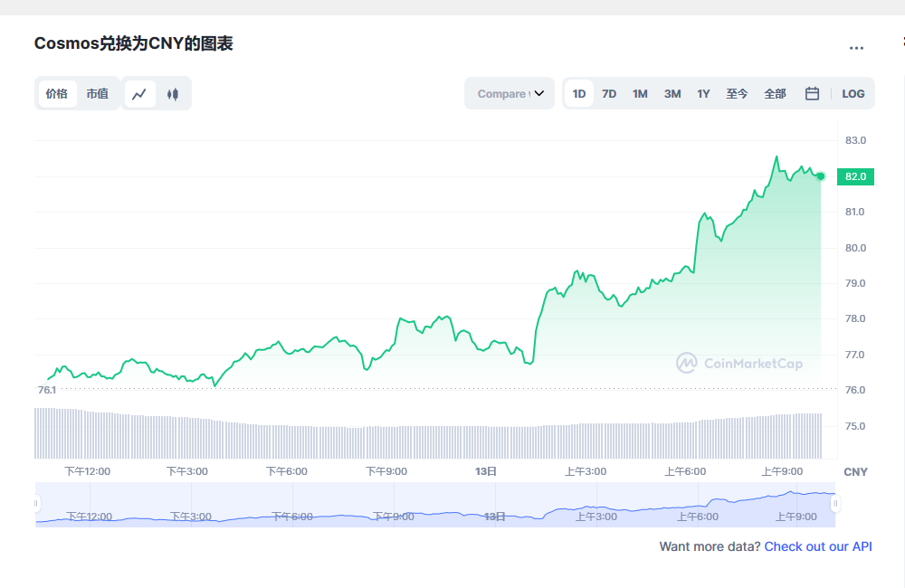
Task: View 全部 price history
Action: point(775,93)
